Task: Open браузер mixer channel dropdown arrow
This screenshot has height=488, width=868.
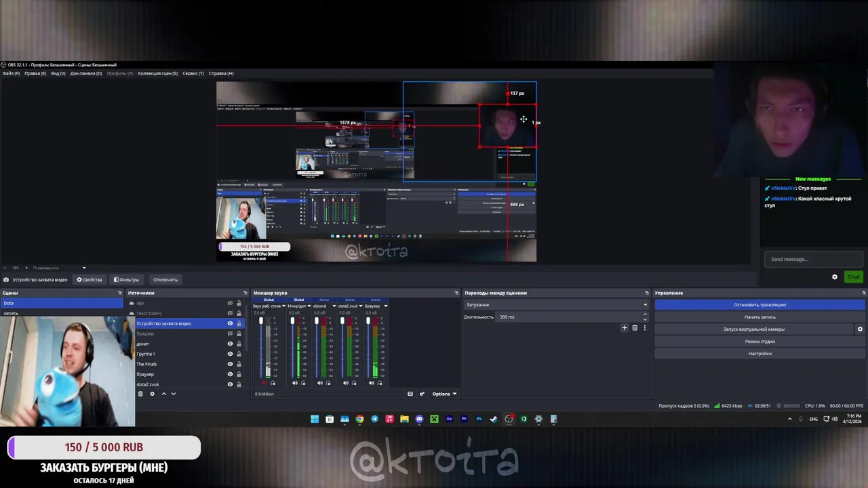Action: (x=385, y=306)
